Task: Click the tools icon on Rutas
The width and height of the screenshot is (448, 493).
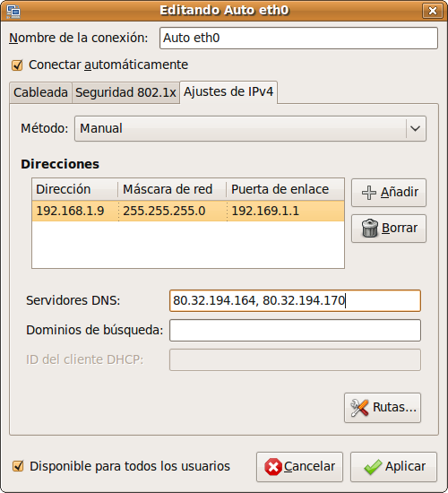Action: pos(359,408)
